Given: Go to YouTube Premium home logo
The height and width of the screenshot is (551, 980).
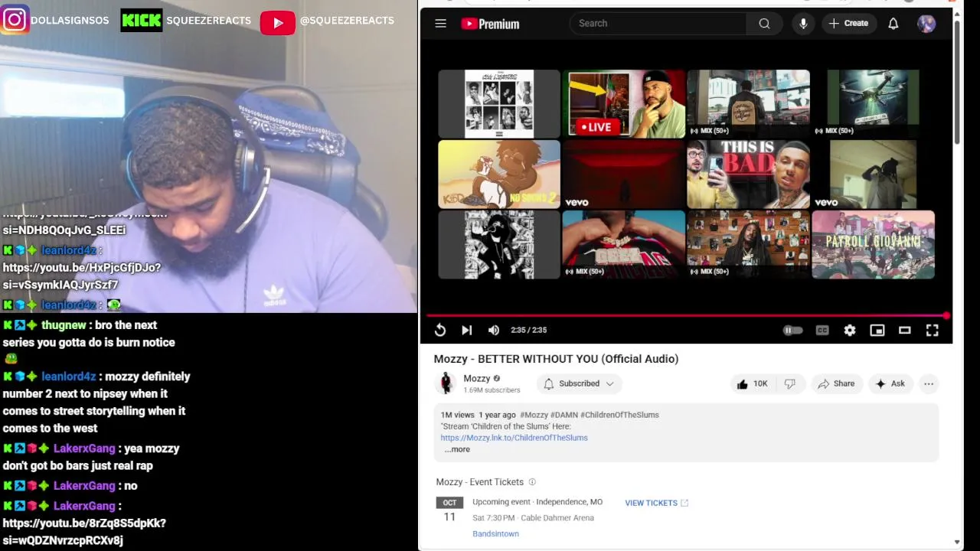Looking at the screenshot, I should pyautogui.click(x=490, y=24).
